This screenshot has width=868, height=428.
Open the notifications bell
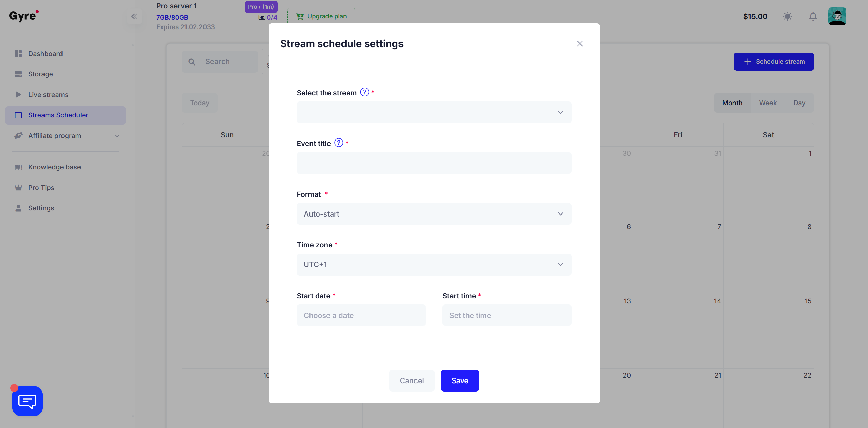click(813, 16)
